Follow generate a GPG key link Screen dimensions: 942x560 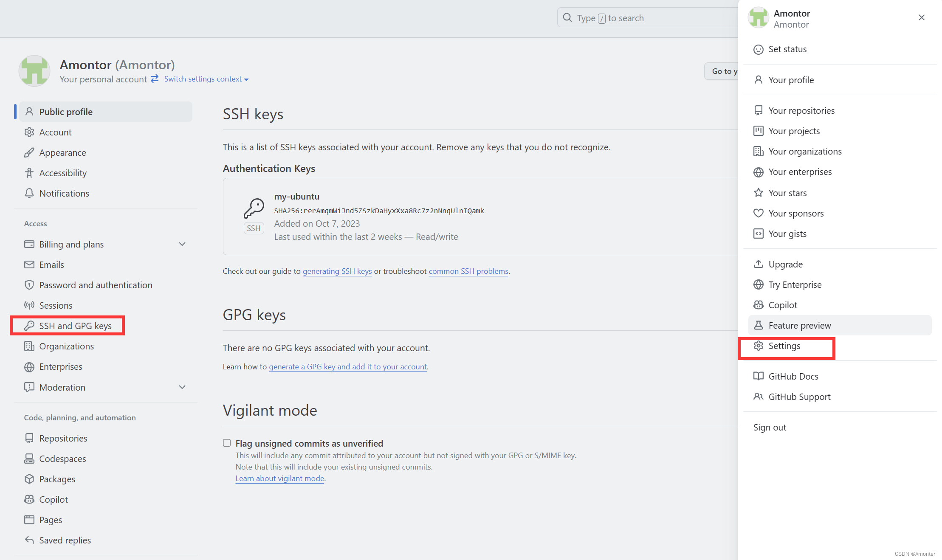click(x=348, y=367)
